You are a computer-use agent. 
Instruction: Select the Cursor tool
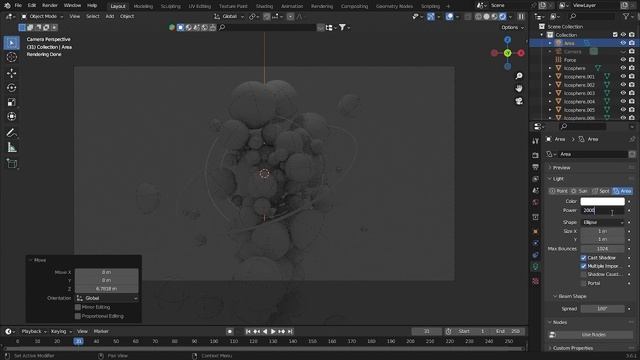point(11,57)
